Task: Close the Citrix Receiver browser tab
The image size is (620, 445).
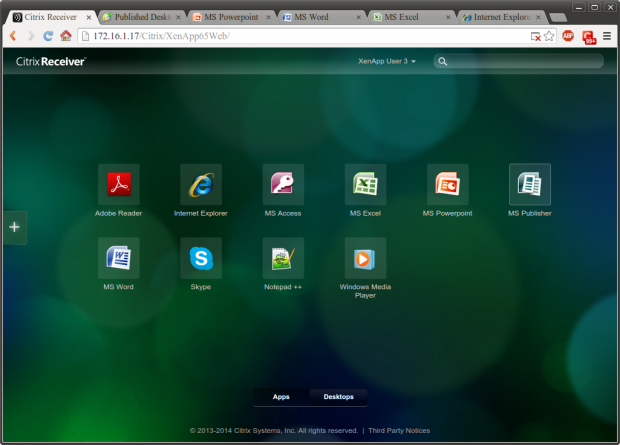Action: click(89, 17)
